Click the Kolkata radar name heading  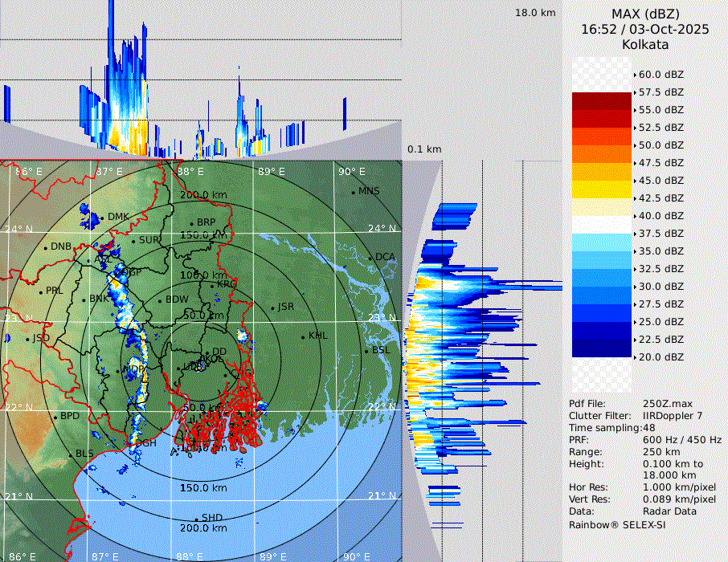click(645, 44)
